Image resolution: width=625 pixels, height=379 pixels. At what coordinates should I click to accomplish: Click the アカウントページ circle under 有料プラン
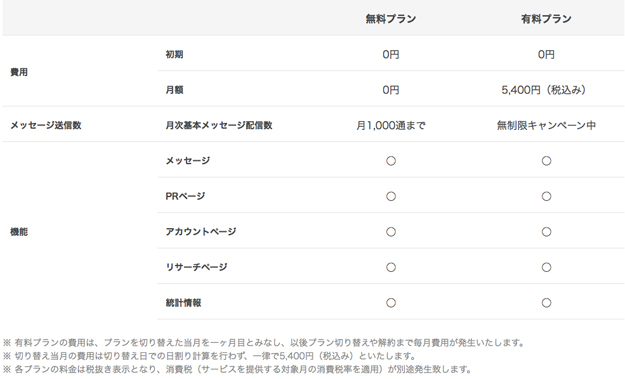tap(546, 232)
